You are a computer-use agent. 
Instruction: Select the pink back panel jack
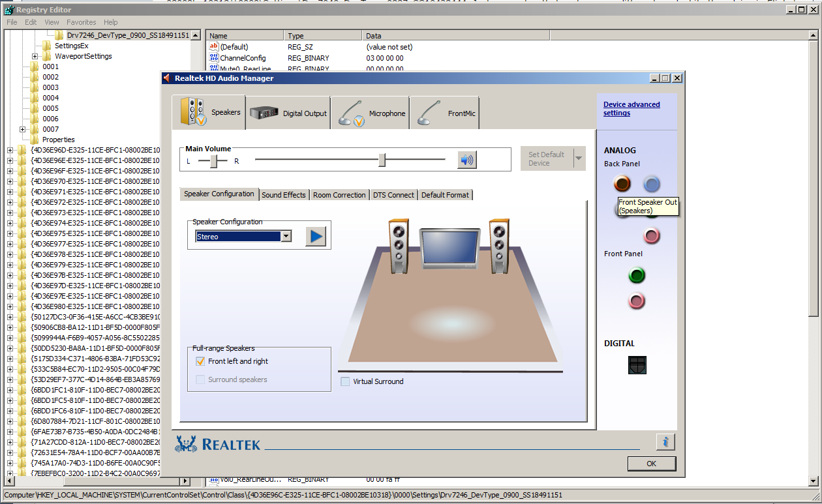pos(652,235)
